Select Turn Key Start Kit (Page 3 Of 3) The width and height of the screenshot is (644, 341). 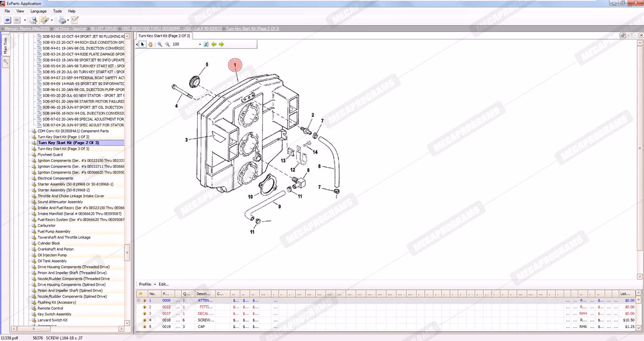coord(63,149)
